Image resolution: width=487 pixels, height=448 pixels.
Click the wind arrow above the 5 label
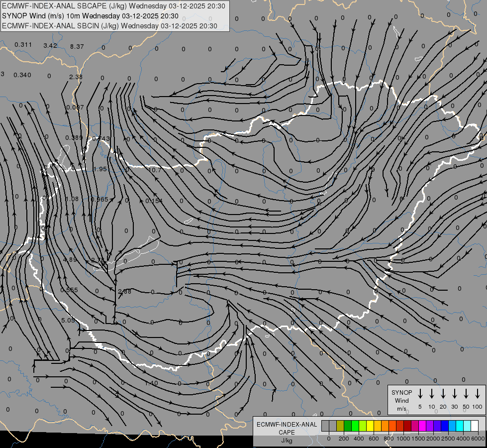tap(420, 393)
